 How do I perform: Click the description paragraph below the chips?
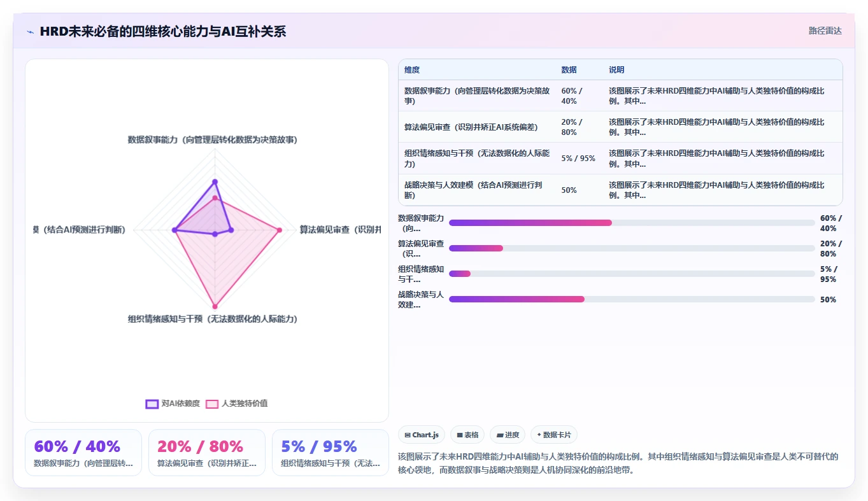[618, 463]
